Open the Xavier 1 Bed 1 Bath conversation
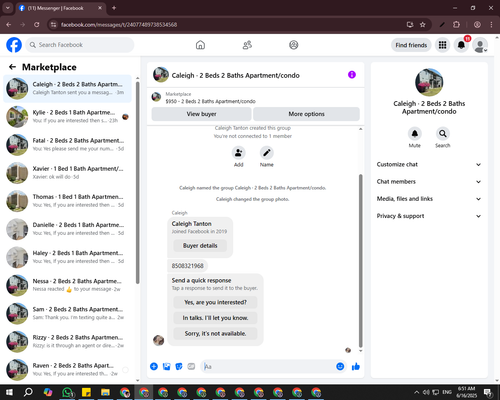Image resolution: width=500 pixels, height=400 pixels. [67, 173]
